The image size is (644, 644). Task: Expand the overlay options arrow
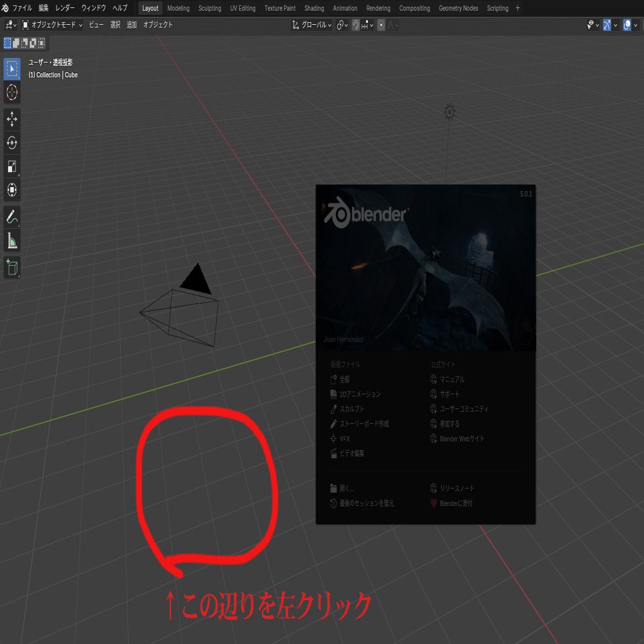635,25
